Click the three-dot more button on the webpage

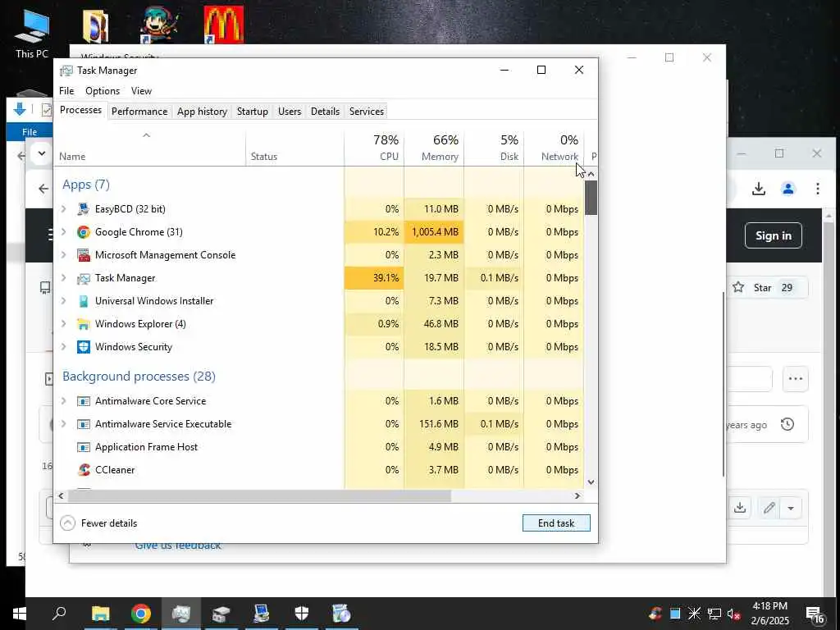pyautogui.click(x=795, y=379)
